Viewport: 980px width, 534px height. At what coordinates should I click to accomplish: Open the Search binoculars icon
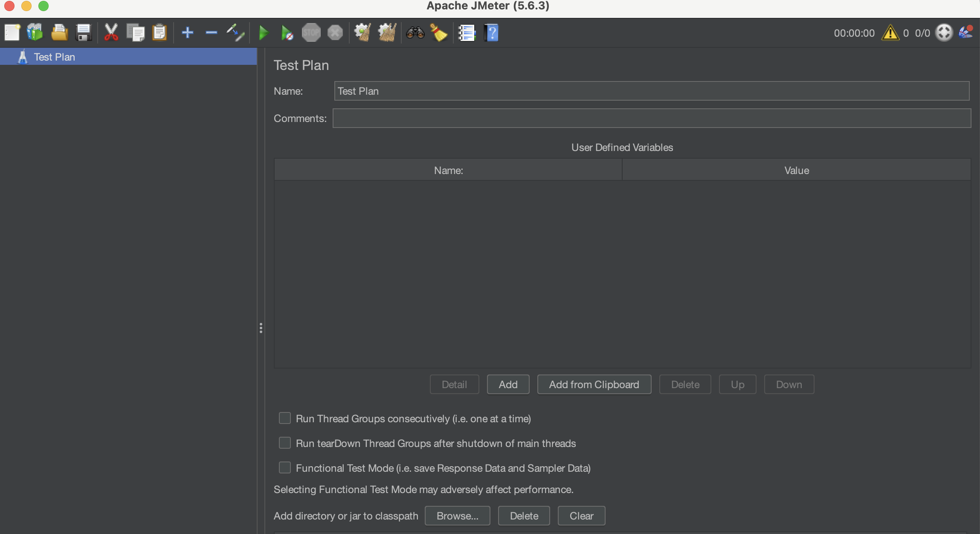click(x=415, y=32)
